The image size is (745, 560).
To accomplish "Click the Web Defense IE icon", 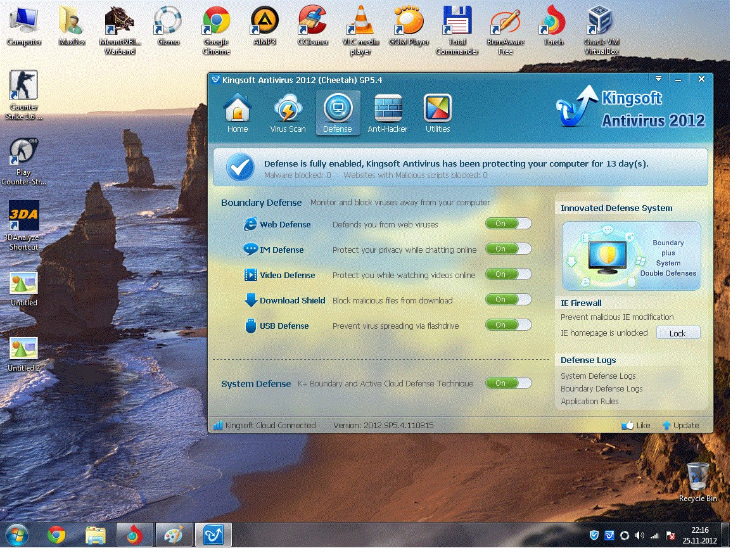I will [250, 224].
